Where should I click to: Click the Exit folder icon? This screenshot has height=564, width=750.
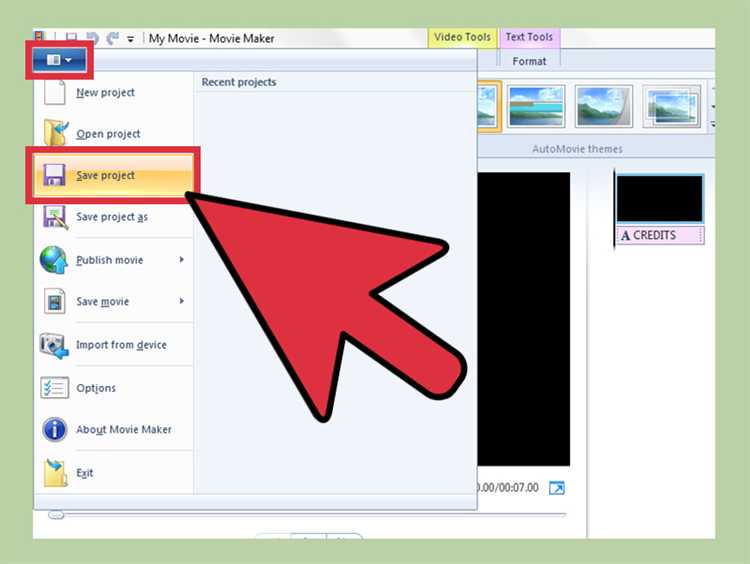click(x=55, y=473)
